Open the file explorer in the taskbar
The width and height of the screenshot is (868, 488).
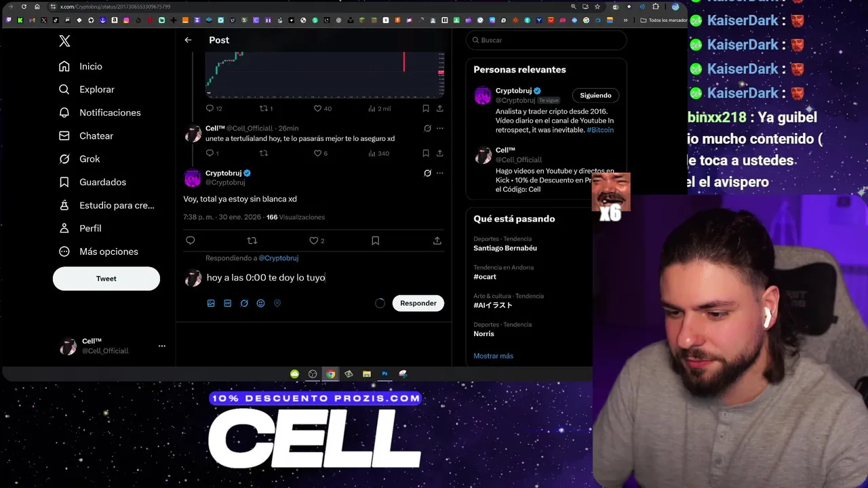pyautogui.click(x=366, y=373)
